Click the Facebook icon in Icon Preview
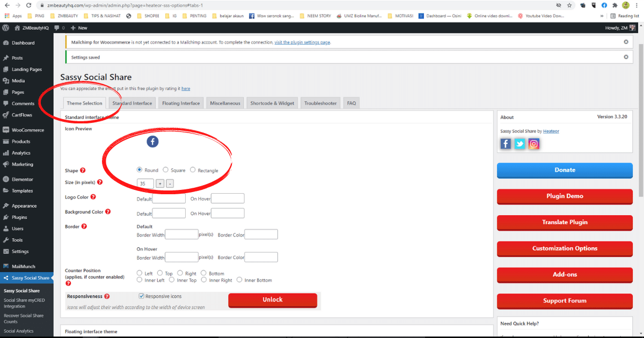Screen dimensions: 644x338 click(x=152, y=142)
